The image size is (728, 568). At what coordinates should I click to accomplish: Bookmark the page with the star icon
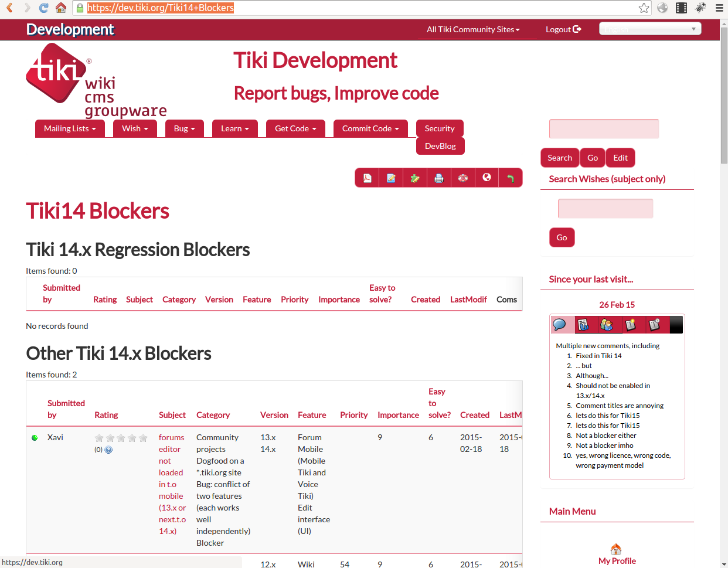coord(644,8)
